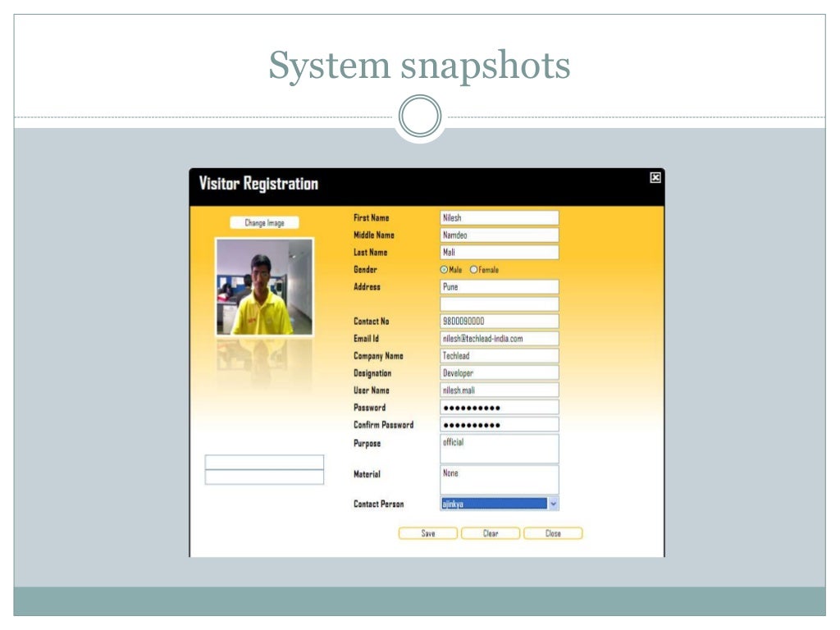Click the Contact Person label

click(379, 504)
